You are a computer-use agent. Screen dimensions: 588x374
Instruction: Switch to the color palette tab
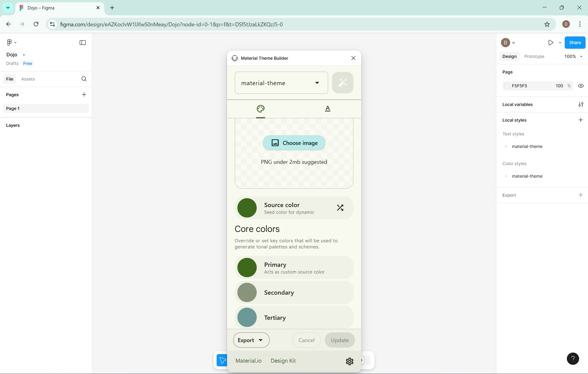260,109
